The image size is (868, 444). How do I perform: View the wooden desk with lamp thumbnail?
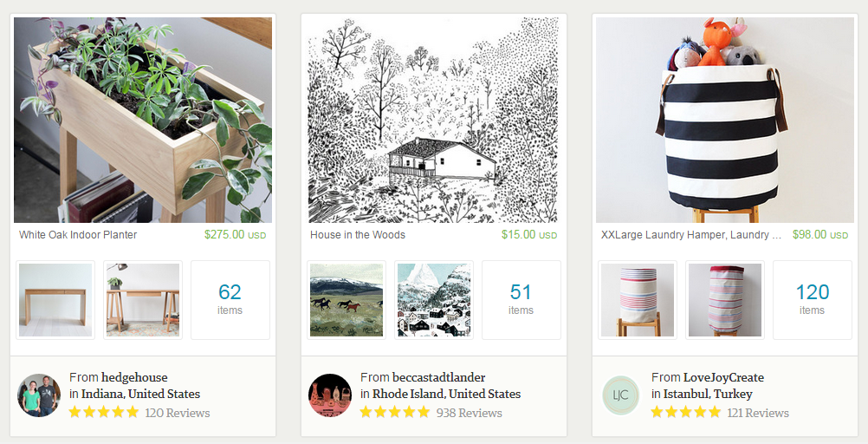pos(143,300)
